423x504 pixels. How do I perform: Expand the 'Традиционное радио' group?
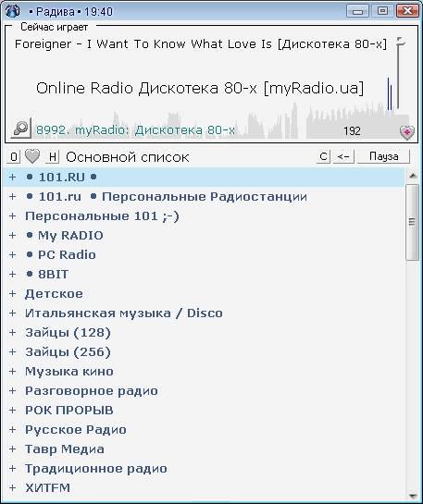13,469
